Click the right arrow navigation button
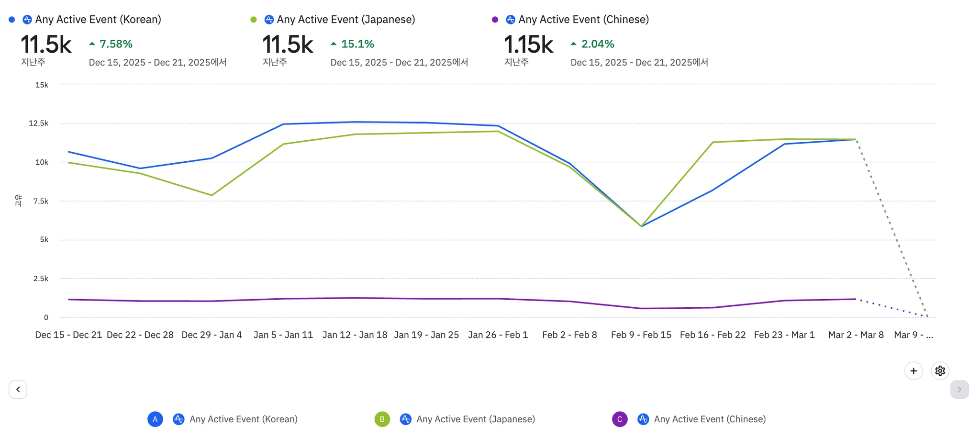980x438 pixels. (959, 390)
